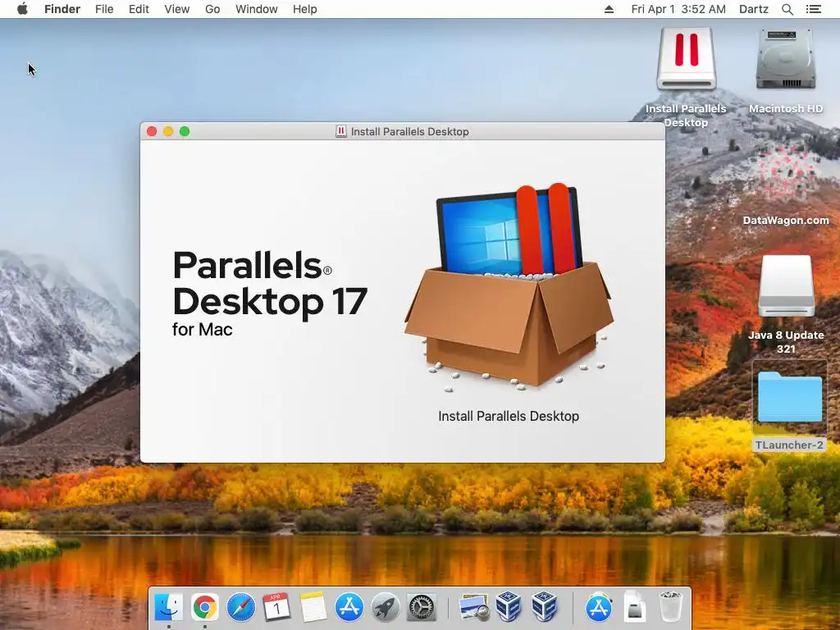Screen dimensions: 840x630
Task: Open Trash in the Dock
Action: tap(670, 606)
